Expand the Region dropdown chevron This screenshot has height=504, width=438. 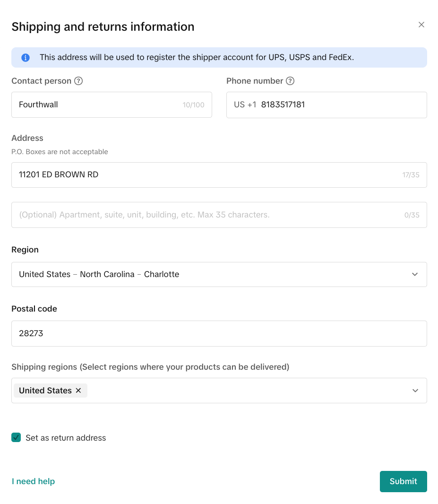415,275
